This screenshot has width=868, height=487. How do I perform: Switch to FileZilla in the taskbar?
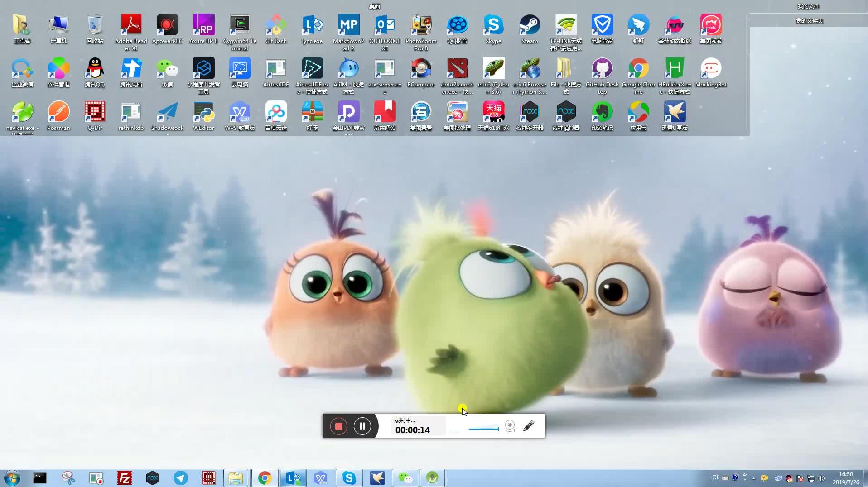pos(124,478)
